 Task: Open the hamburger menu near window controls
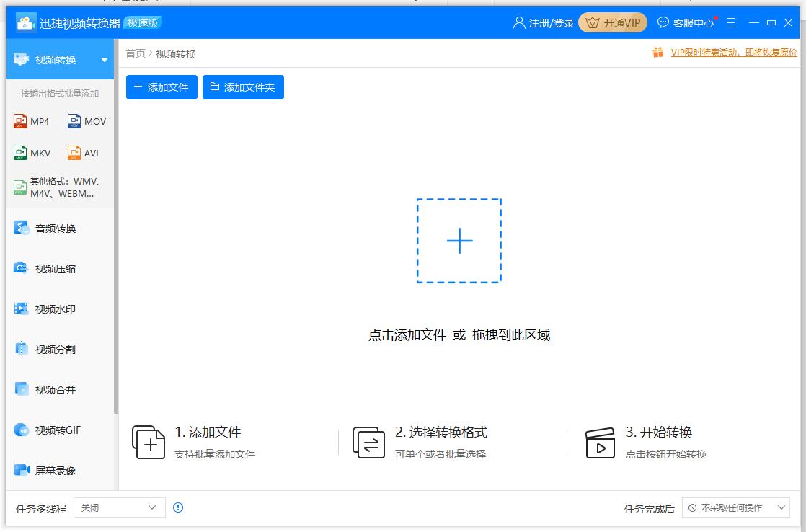[x=731, y=22]
